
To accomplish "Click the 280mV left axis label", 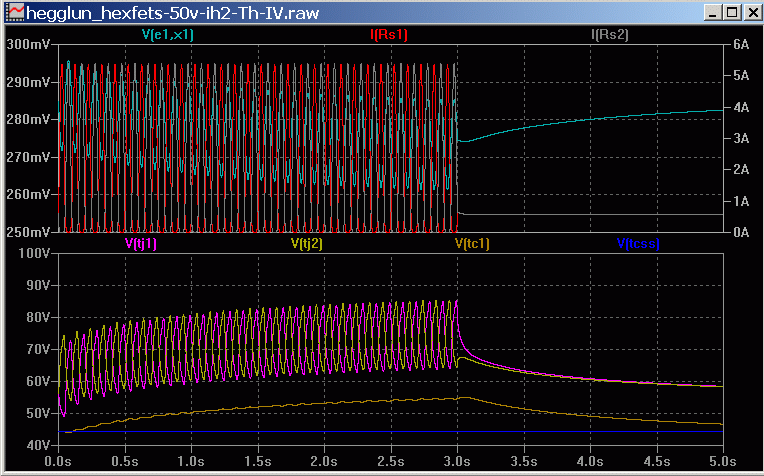I will tap(28, 119).
